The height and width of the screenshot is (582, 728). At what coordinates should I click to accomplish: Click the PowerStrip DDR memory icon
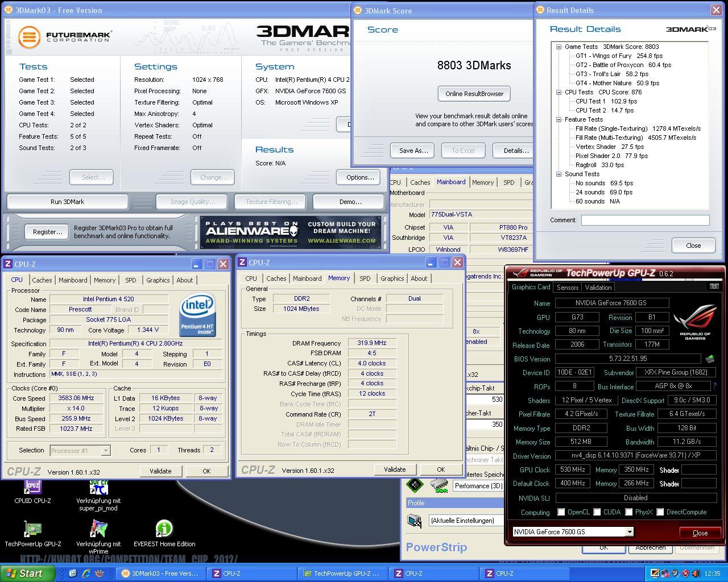tap(439, 485)
